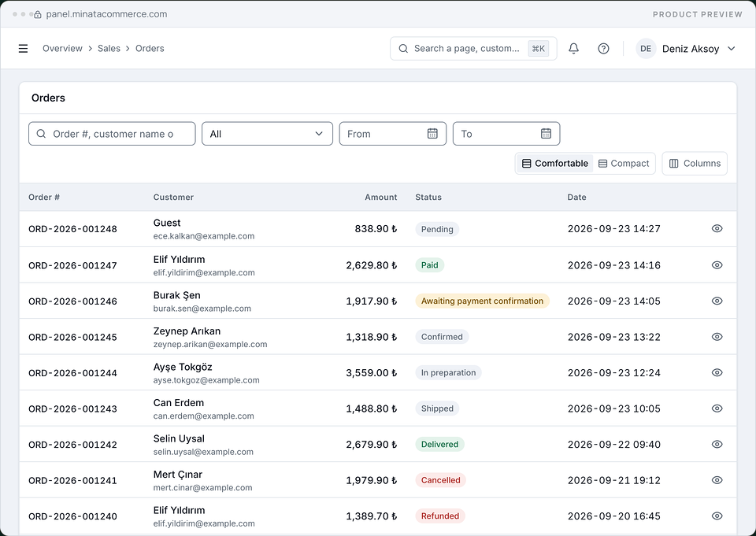Click date 2026-09-21 19:12
The height and width of the screenshot is (536, 756).
(613, 480)
